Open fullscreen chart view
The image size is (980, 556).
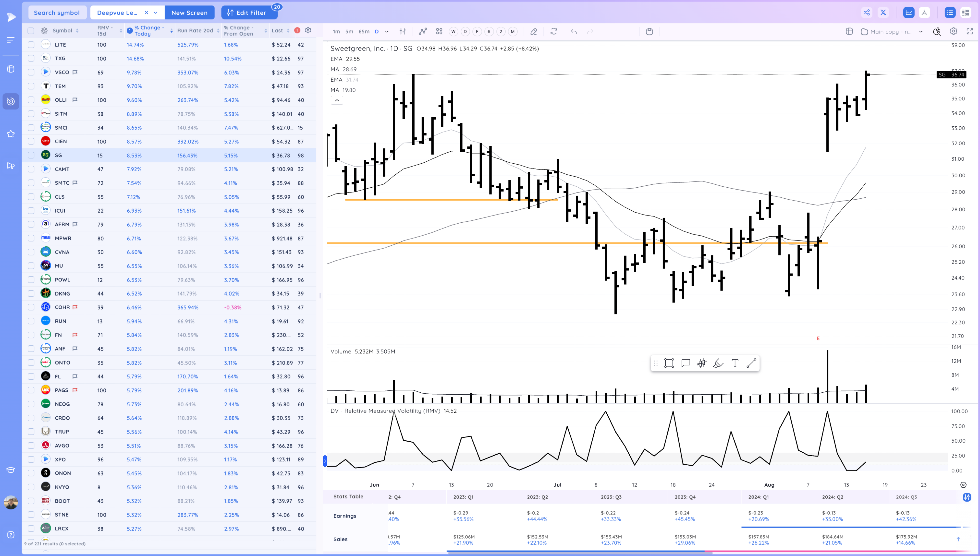[x=970, y=32]
